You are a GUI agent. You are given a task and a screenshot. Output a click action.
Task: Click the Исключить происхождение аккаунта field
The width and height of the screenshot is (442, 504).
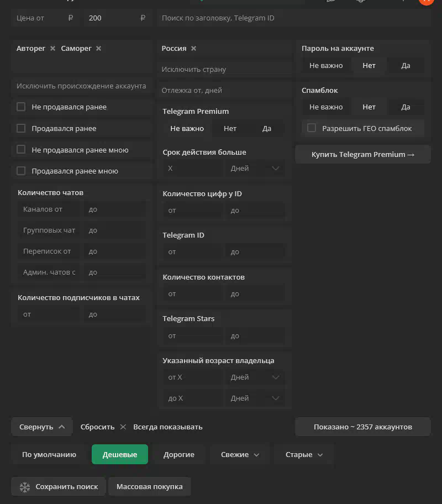(81, 86)
